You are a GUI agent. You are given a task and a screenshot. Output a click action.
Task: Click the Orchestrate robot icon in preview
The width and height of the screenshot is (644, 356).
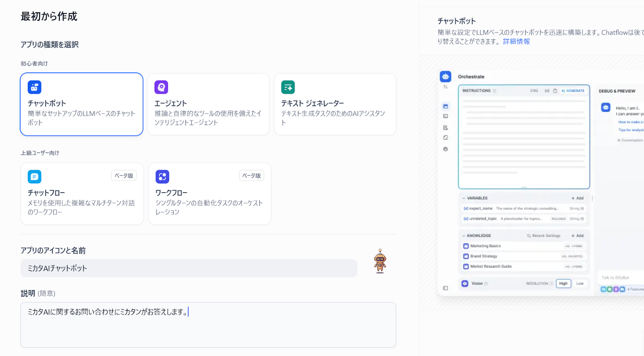tap(446, 76)
